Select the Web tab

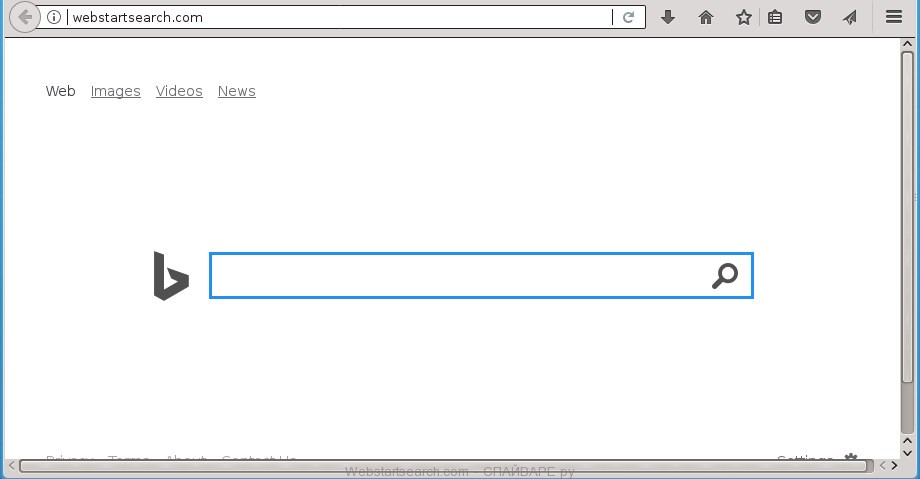click(60, 91)
